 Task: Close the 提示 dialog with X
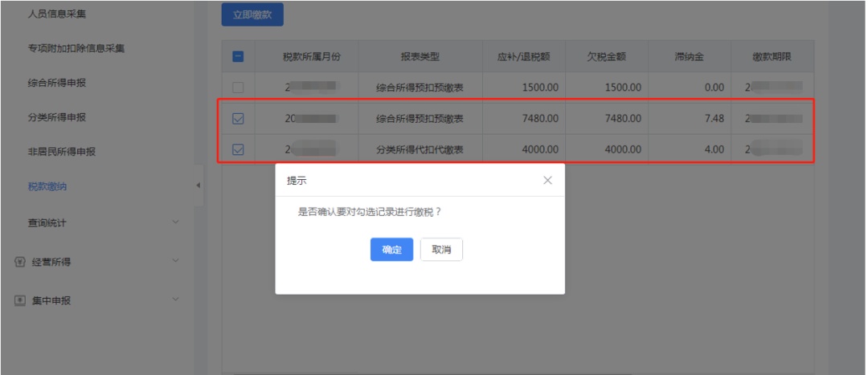pos(547,181)
